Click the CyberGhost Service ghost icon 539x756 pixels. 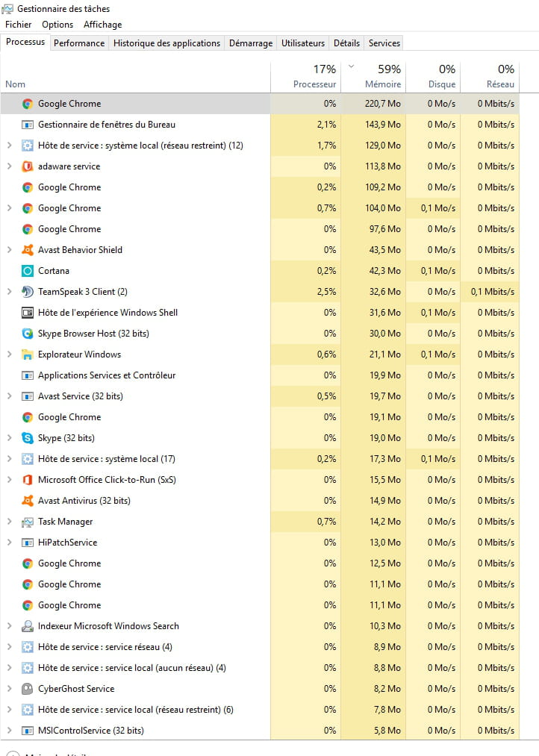(x=28, y=689)
